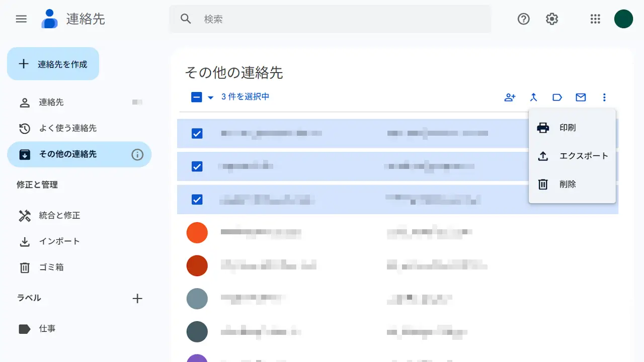Uncheck the second selected contact checkbox
The height and width of the screenshot is (362, 644).
tap(197, 166)
